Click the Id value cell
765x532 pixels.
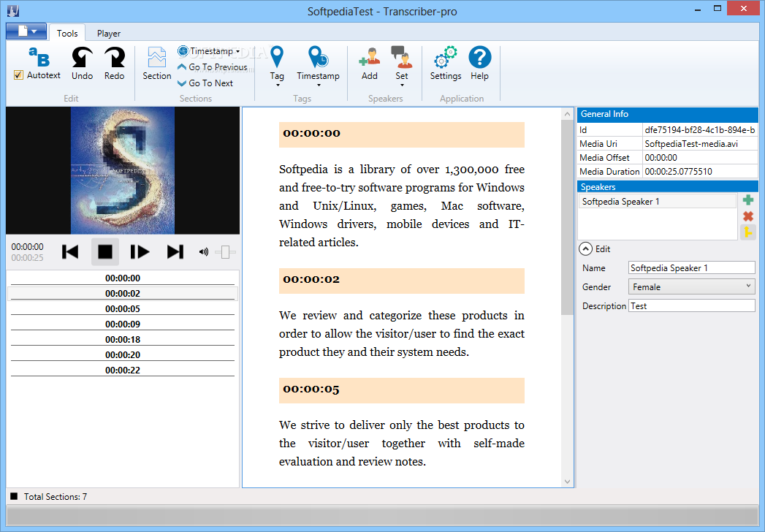(x=700, y=130)
